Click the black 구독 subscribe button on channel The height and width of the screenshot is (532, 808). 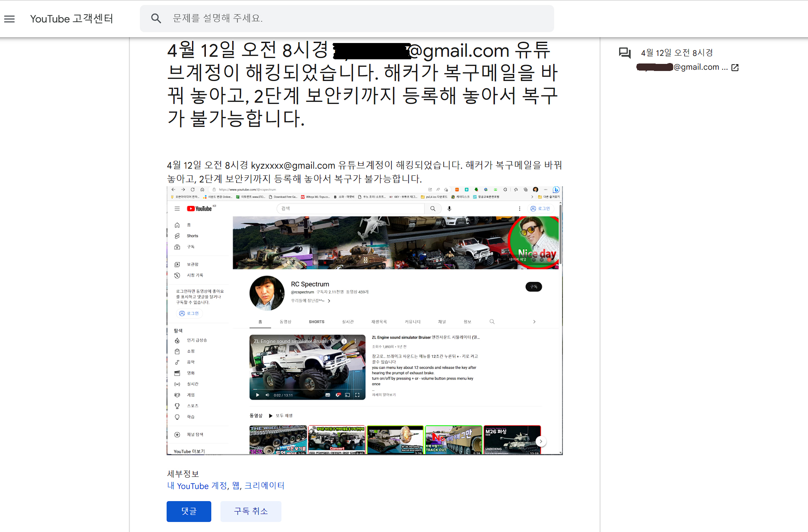click(x=534, y=286)
